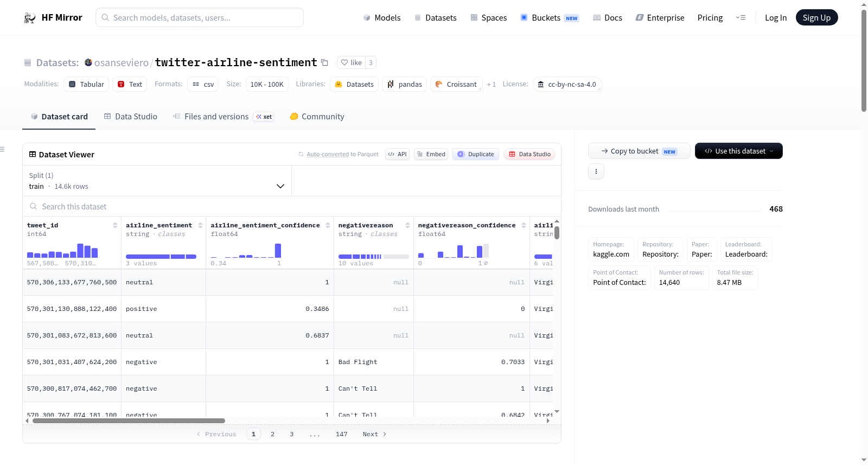
Task: Open the Enterprise menu item
Action: [x=660, y=18]
